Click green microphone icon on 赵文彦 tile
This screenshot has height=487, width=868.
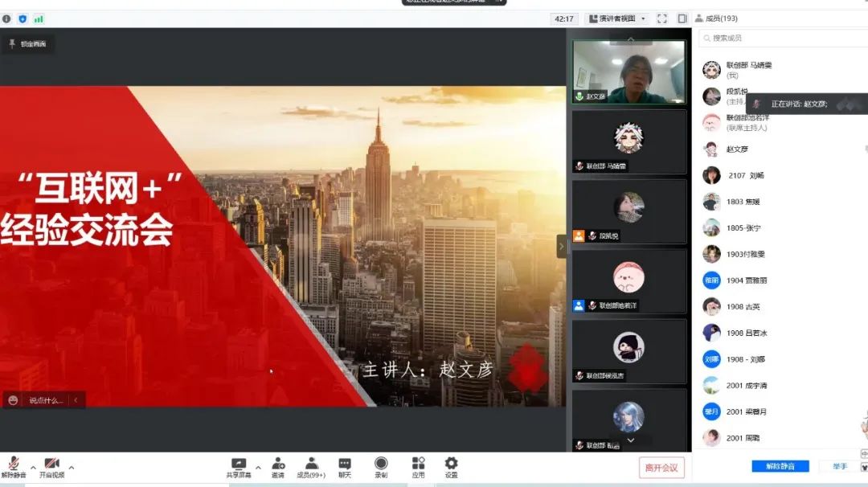point(579,96)
